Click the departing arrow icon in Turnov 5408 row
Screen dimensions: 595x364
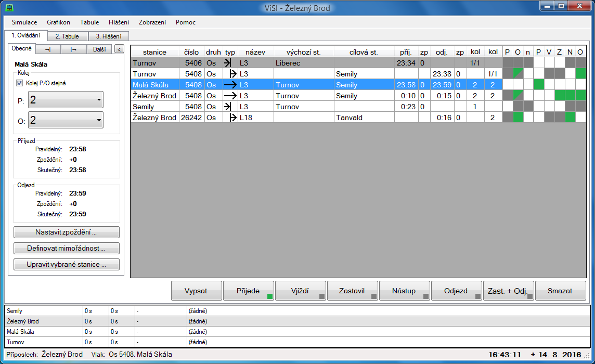click(x=232, y=74)
